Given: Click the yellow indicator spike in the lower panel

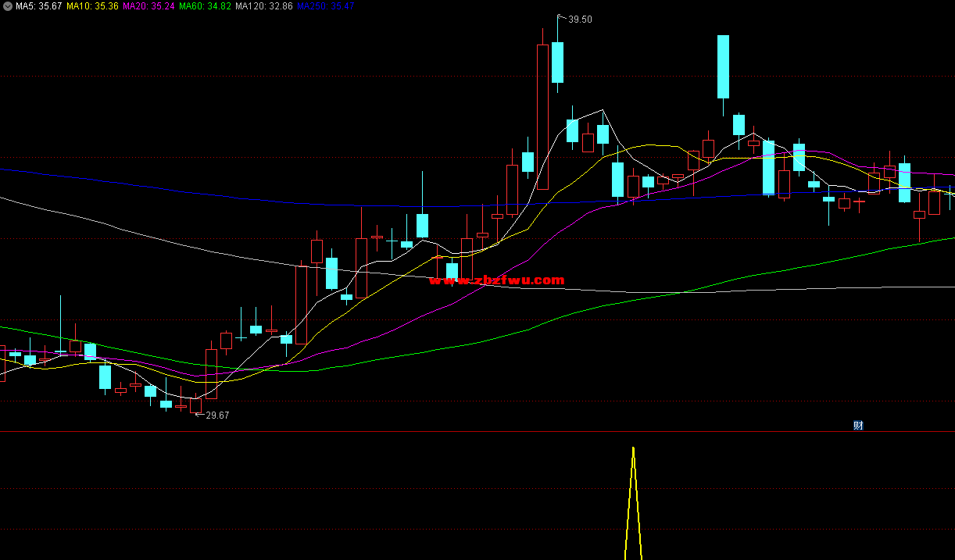Looking at the screenshot, I should [633, 503].
